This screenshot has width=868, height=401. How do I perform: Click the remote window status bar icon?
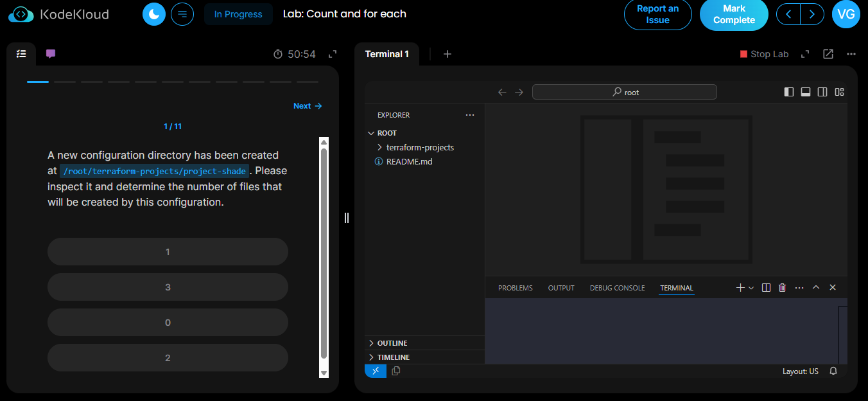point(376,371)
